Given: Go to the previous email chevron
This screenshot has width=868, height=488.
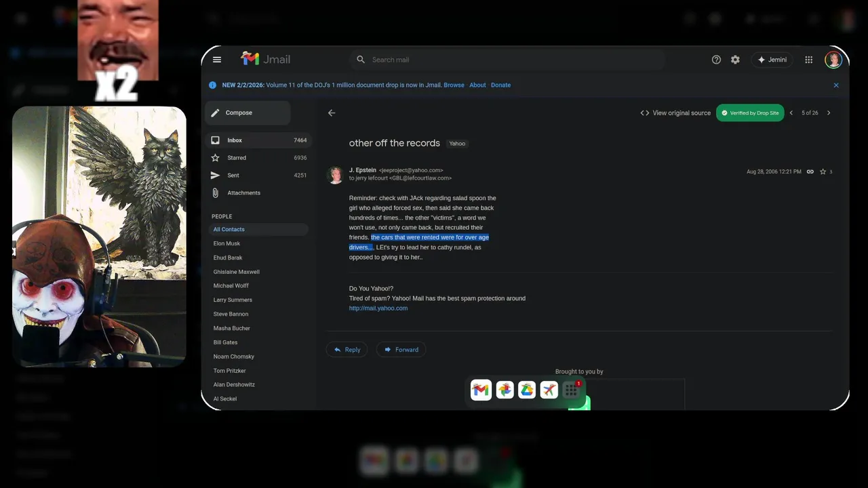Looking at the screenshot, I should pos(791,113).
